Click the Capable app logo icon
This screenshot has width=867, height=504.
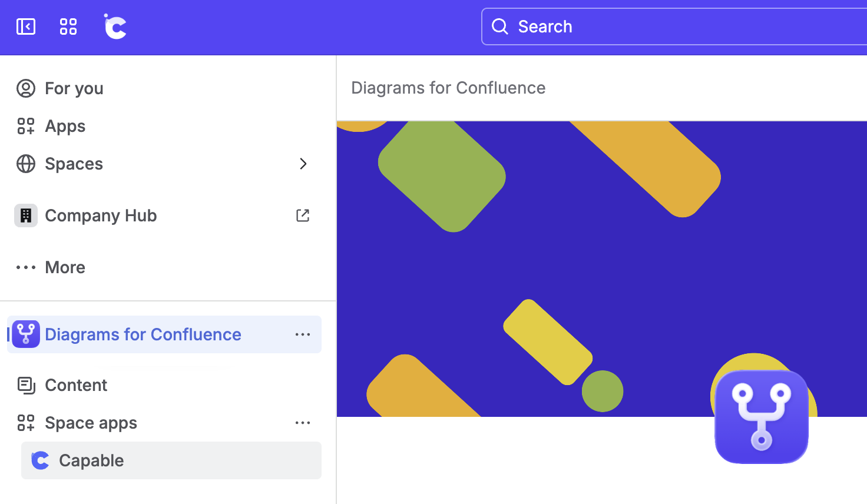point(41,460)
